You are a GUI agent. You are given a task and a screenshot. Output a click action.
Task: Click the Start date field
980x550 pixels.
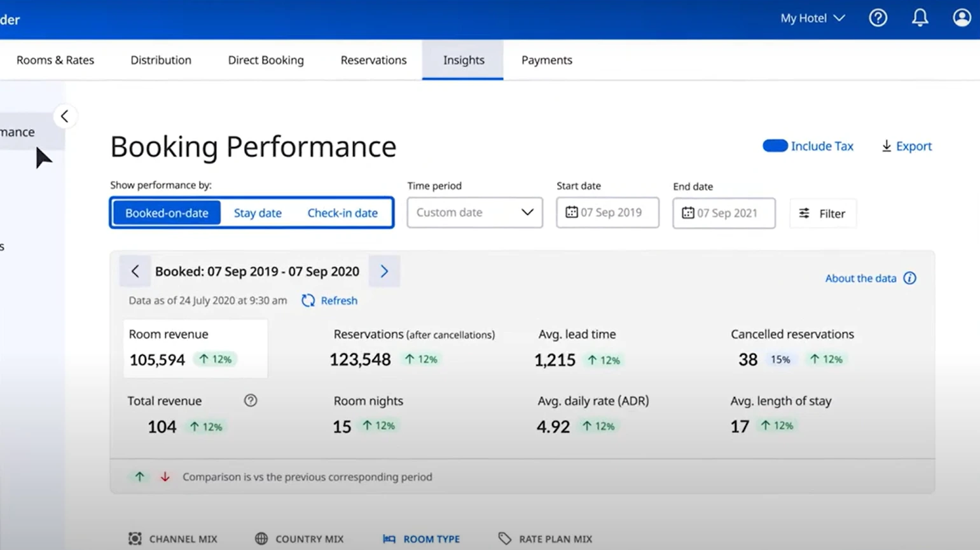click(x=607, y=212)
